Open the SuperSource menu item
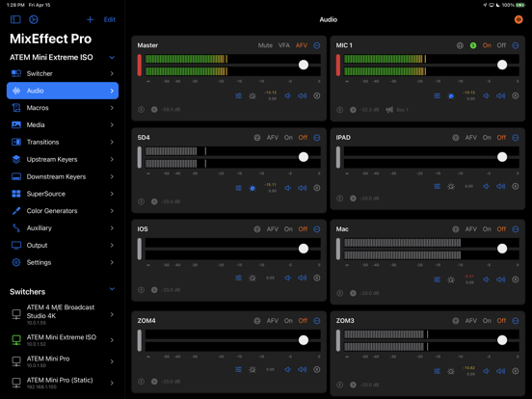This screenshot has height=399, width=532. click(63, 194)
